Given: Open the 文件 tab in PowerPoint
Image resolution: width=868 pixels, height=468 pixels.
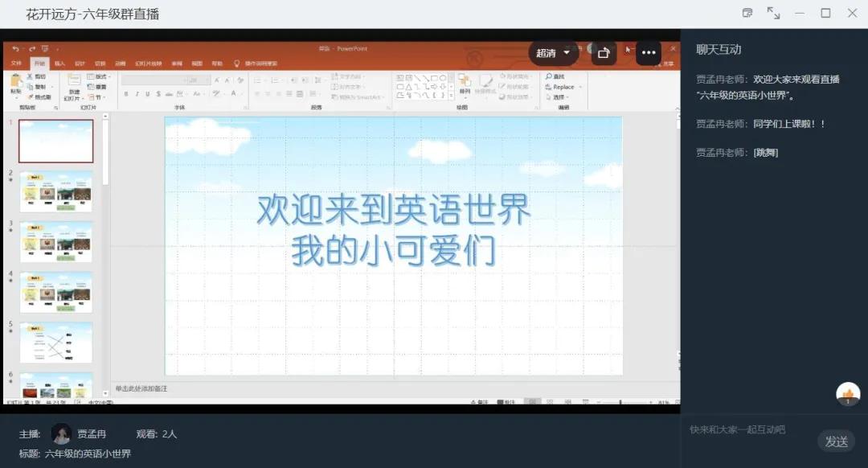Looking at the screenshot, I should 16,64.
